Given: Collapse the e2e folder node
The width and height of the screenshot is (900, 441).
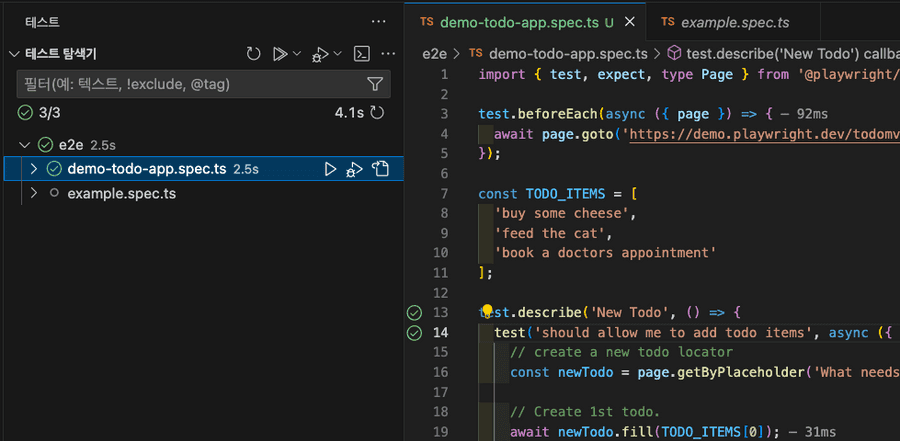Looking at the screenshot, I should (24, 145).
